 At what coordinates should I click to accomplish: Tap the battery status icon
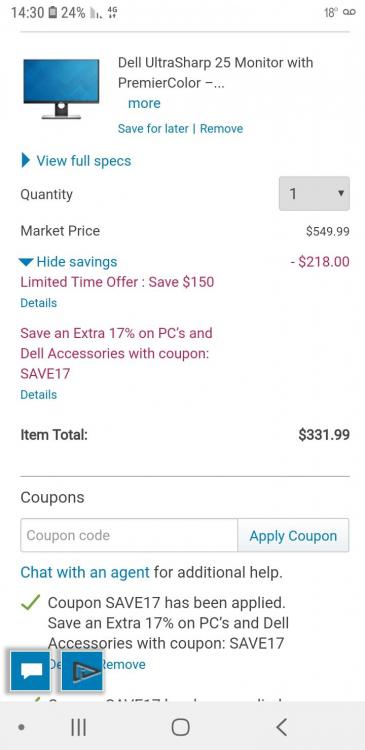(53, 12)
